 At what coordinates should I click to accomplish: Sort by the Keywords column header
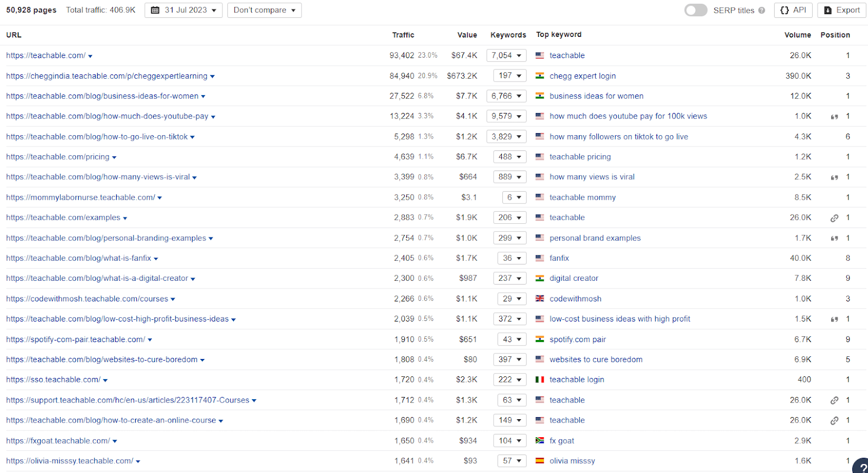click(508, 35)
